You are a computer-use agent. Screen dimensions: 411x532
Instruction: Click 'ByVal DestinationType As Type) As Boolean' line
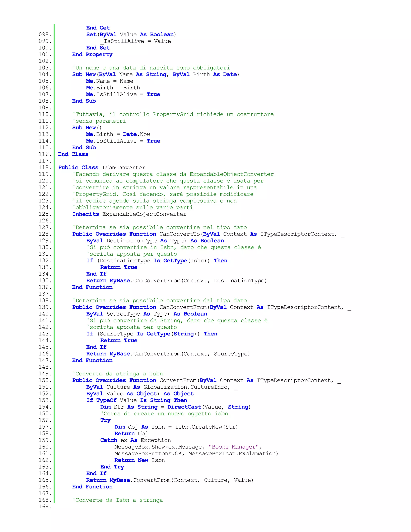pyautogui.click(x=155, y=241)
